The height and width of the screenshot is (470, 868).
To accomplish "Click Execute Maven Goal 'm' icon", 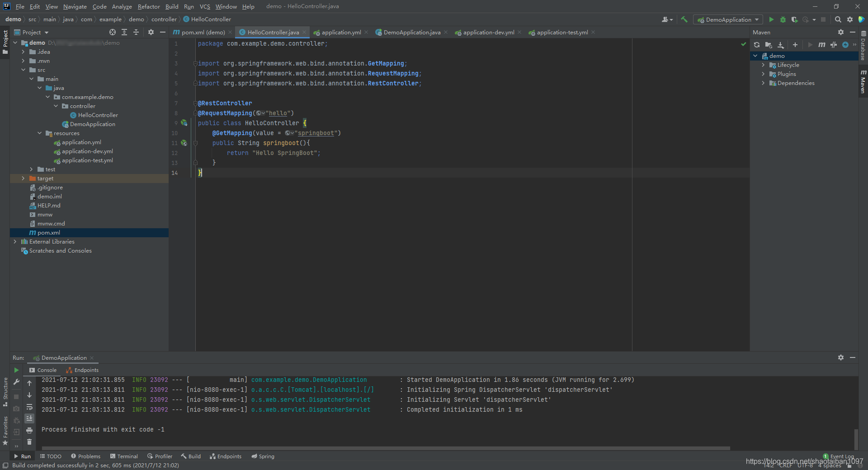I will point(821,45).
